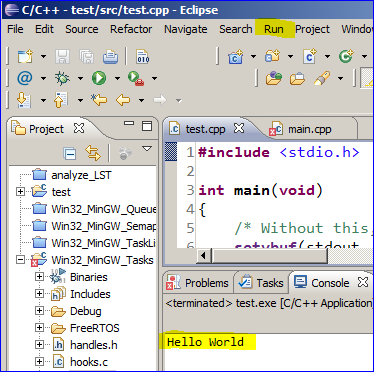Maximize the Project view panel

point(147,126)
